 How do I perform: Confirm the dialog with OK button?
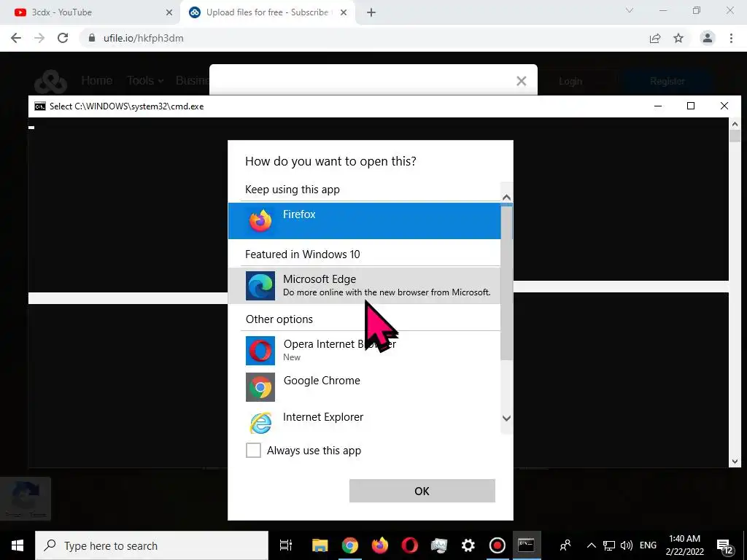pos(422,491)
